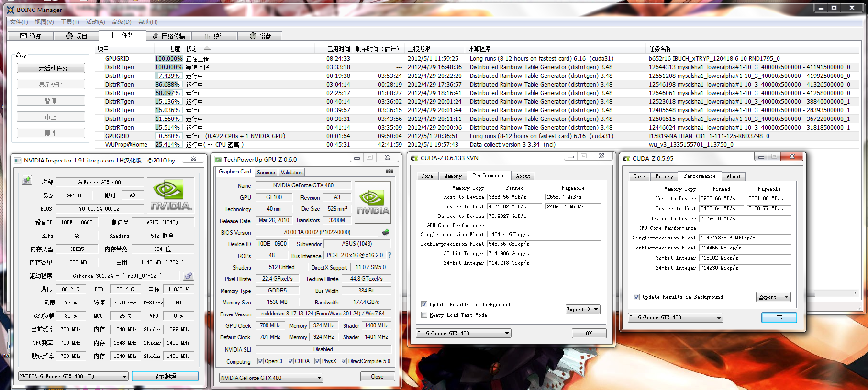The image size is (868, 390).
Task: Open the About tab in CUDA-Z 0.5.95
Action: [x=734, y=176]
